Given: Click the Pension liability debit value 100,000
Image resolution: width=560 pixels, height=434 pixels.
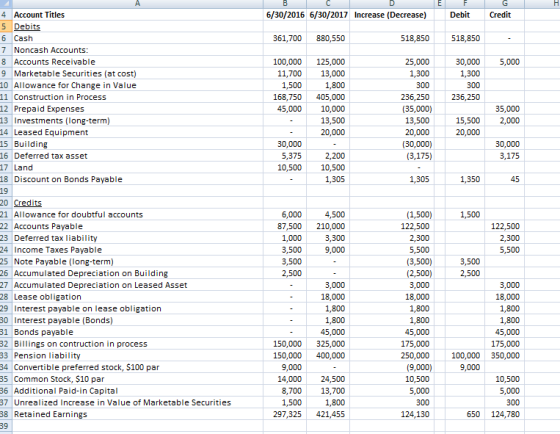Looking at the screenshot, I should tap(465, 355).
